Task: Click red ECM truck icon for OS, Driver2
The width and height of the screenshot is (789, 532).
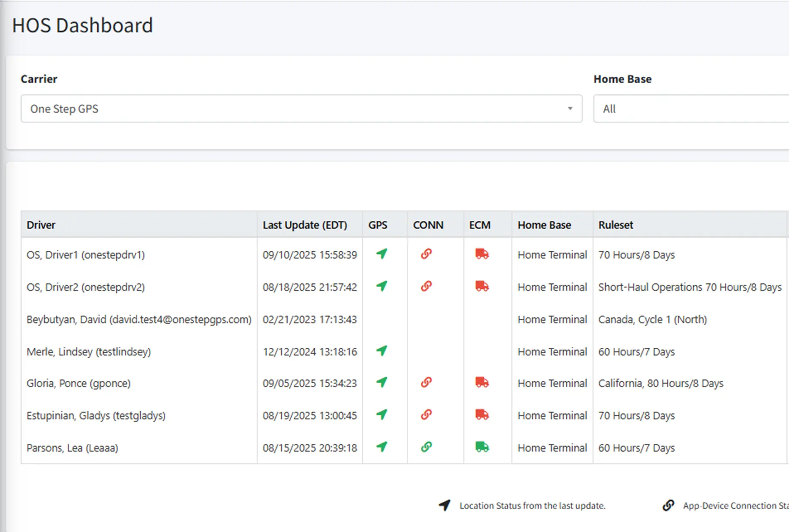Action: tap(482, 286)
